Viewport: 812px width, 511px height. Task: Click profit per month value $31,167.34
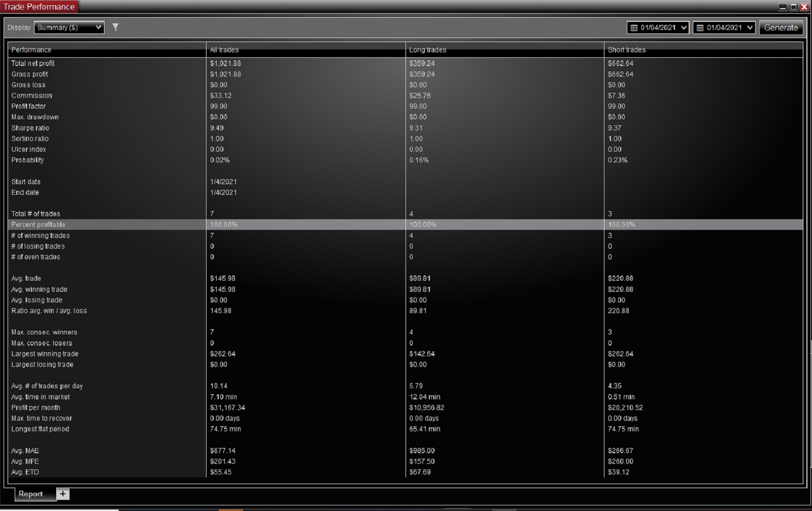227,407
